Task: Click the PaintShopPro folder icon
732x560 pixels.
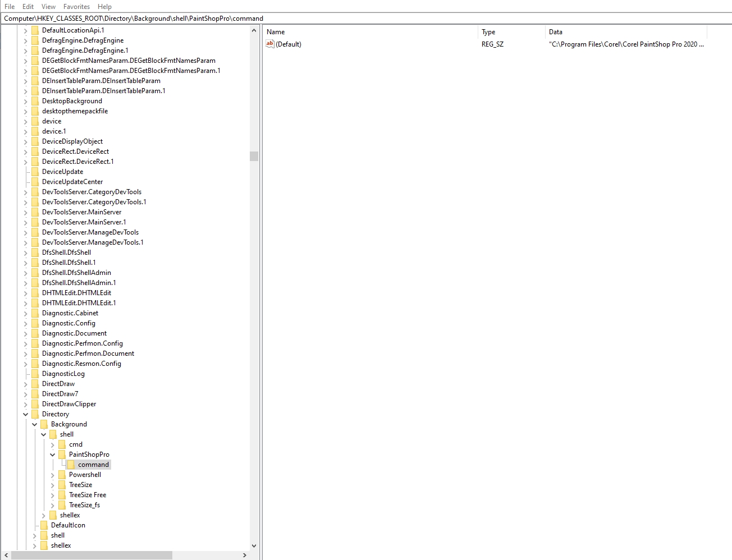Action: [62, 455]
